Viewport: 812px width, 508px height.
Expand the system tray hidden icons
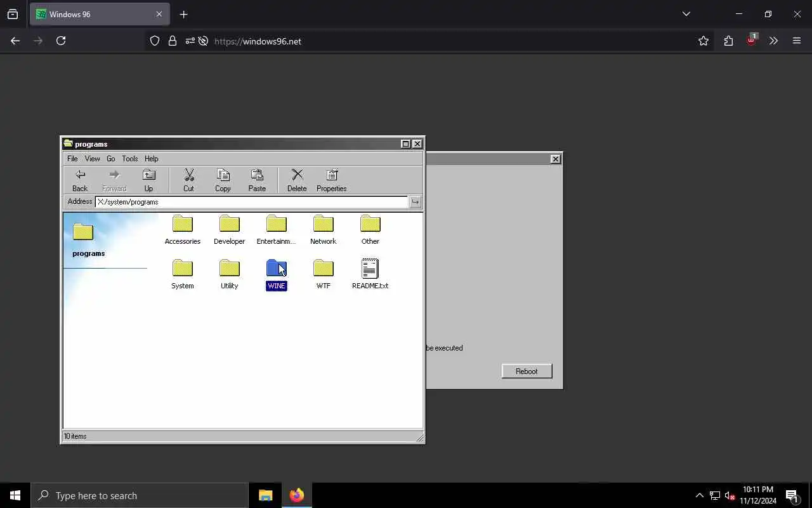[x=699, y=495]
